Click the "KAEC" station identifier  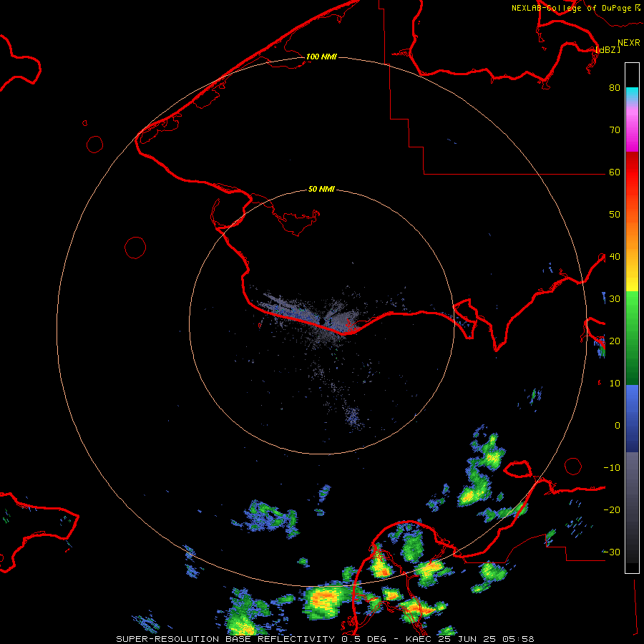point(419,639)
